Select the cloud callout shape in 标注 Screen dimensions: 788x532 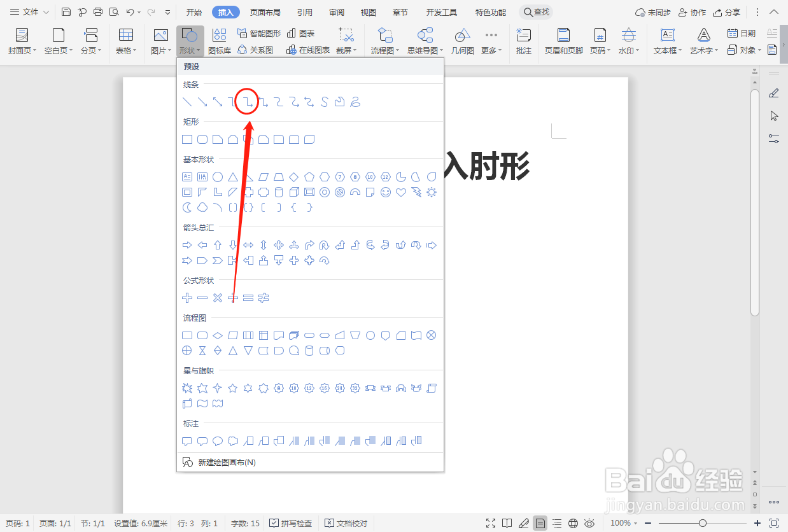coord(233,441)
